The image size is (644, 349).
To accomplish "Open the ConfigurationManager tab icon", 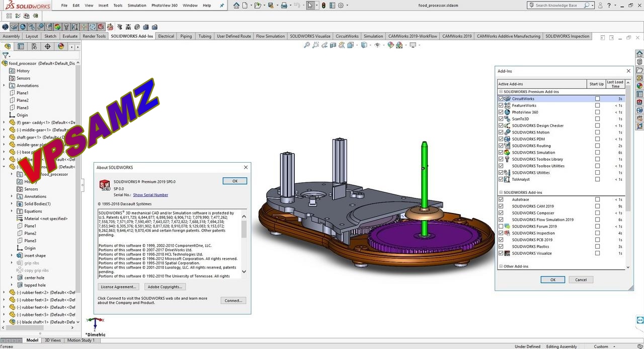I will point(34,46).
